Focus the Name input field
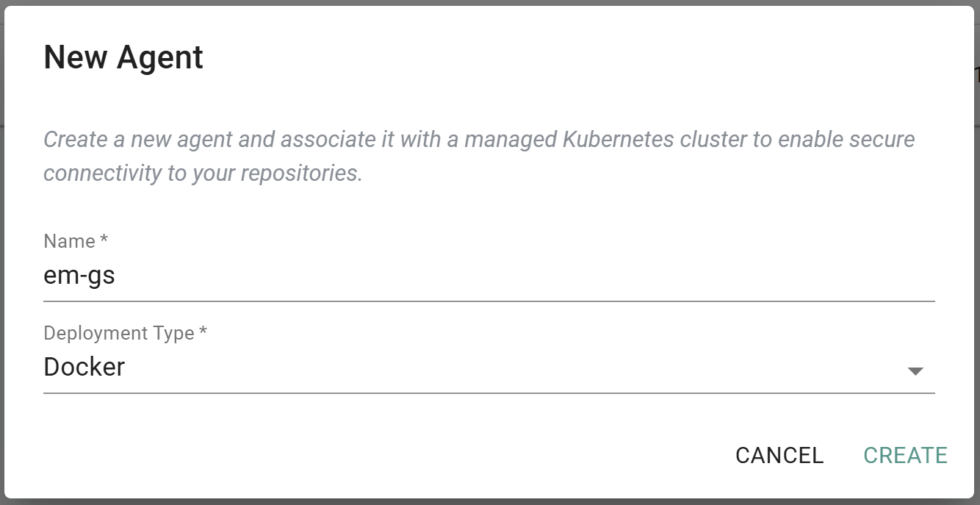Viewport: 980px width, 505px height. (x=489, y=276)
